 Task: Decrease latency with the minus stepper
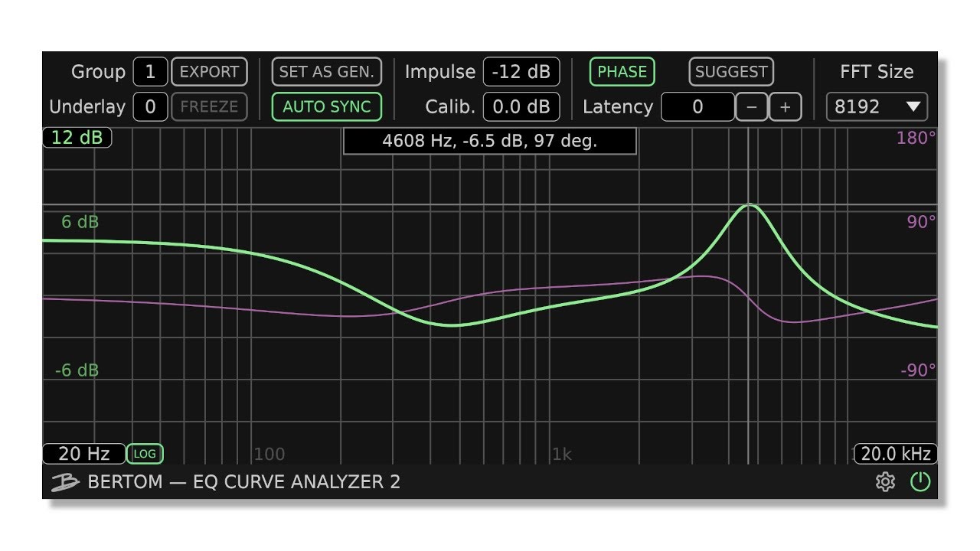[751, 107]
